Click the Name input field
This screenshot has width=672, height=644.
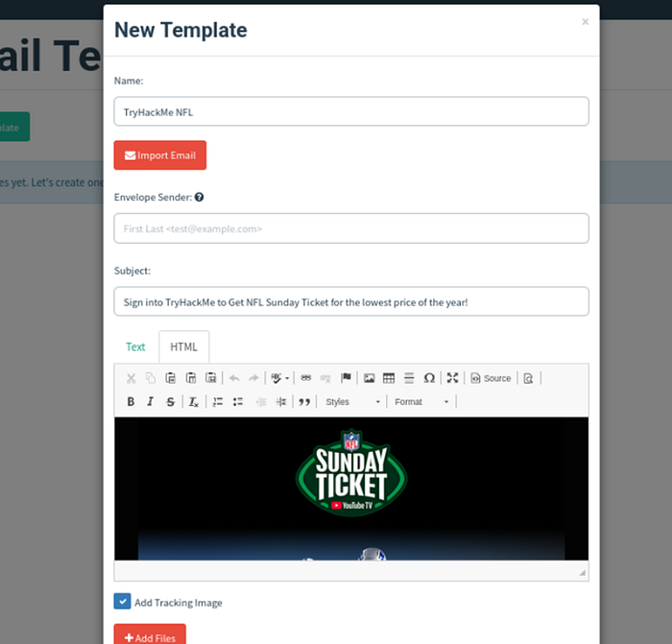point(351,111)
